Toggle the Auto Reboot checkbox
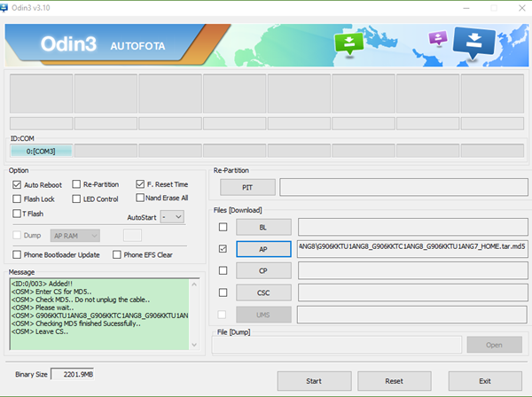This screenshot has width=532, height=397. [17, 185]
